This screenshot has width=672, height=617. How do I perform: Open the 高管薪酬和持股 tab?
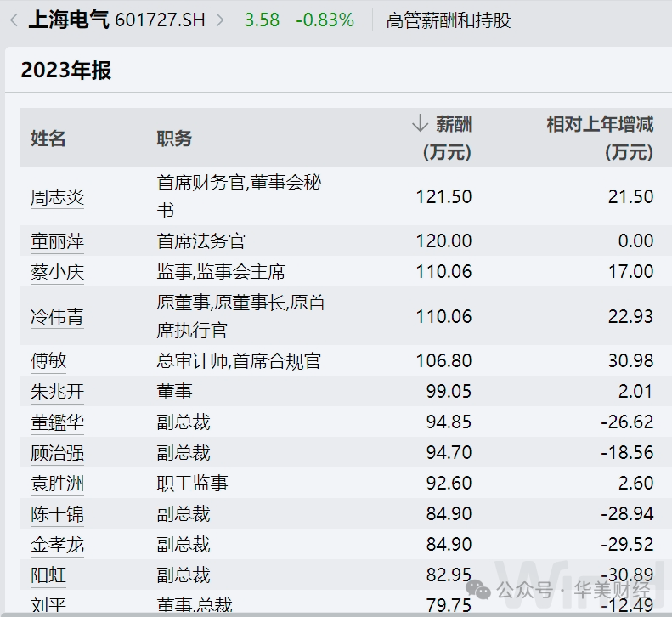[449, 20]
